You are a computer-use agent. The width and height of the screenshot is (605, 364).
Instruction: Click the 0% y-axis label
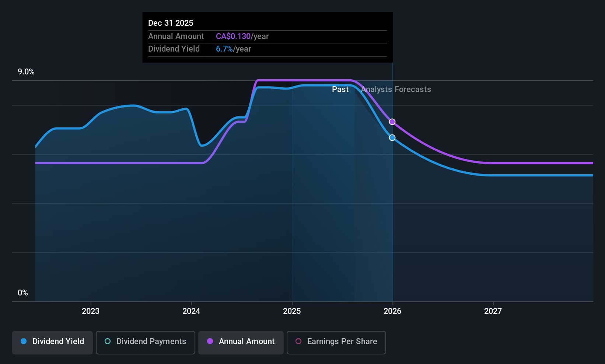click(x=23, y=293)
